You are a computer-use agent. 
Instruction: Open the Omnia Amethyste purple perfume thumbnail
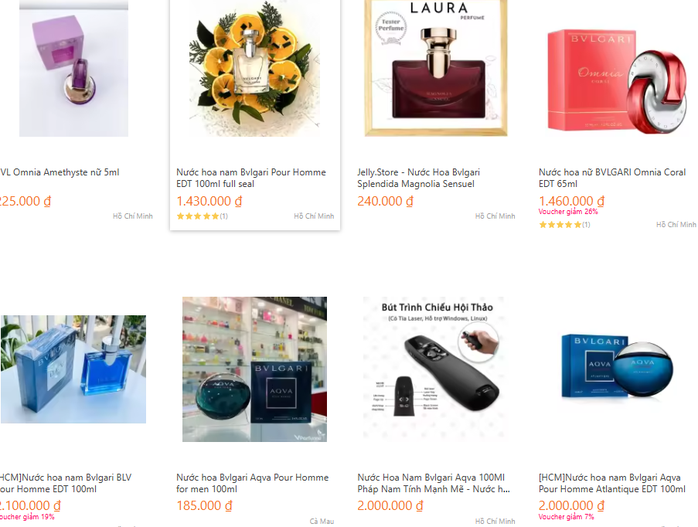pos(73,68)
